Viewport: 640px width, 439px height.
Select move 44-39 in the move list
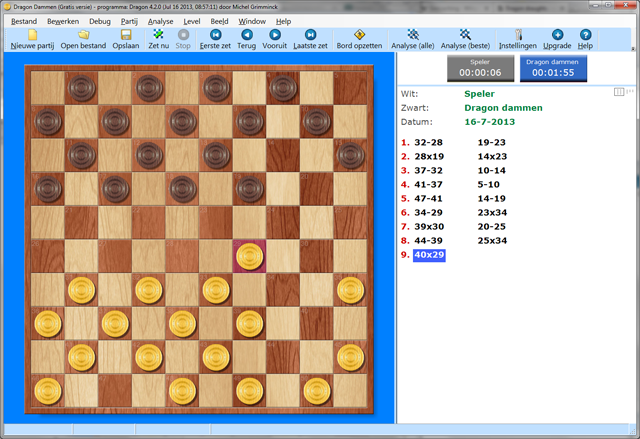pyautogui.click(x=428, y=241)
